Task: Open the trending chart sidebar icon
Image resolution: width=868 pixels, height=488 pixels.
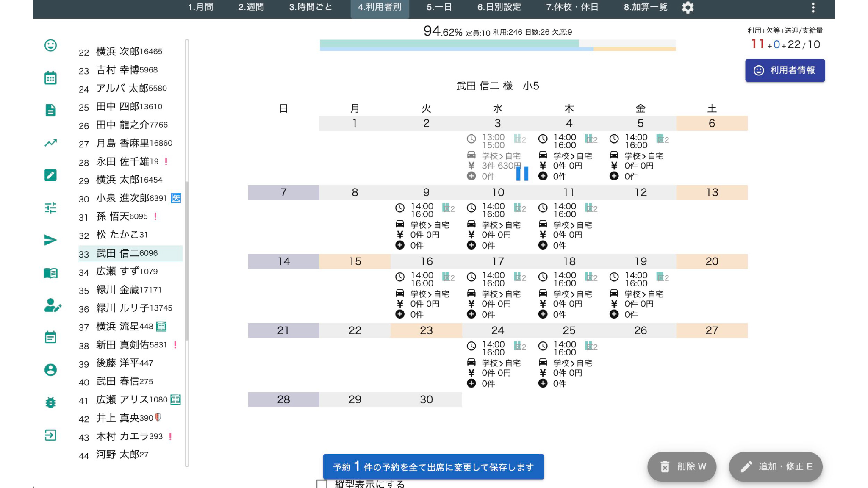Action: point(50,143)
